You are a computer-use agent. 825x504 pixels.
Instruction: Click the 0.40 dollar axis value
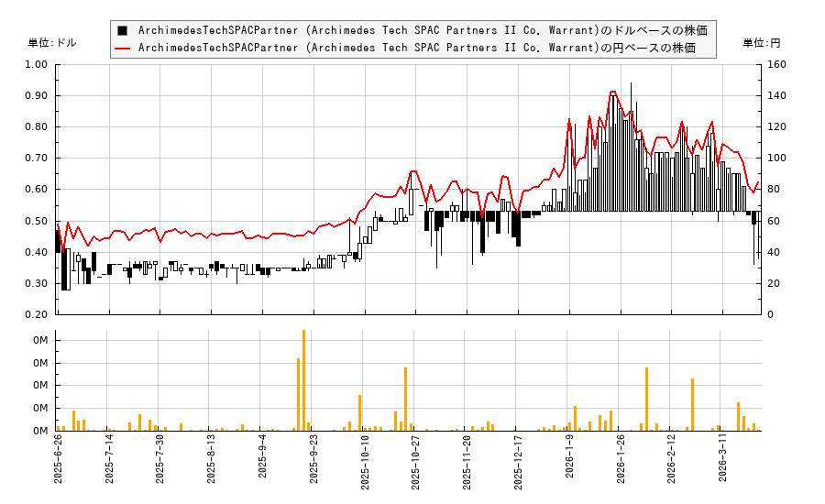pos(37,252)
